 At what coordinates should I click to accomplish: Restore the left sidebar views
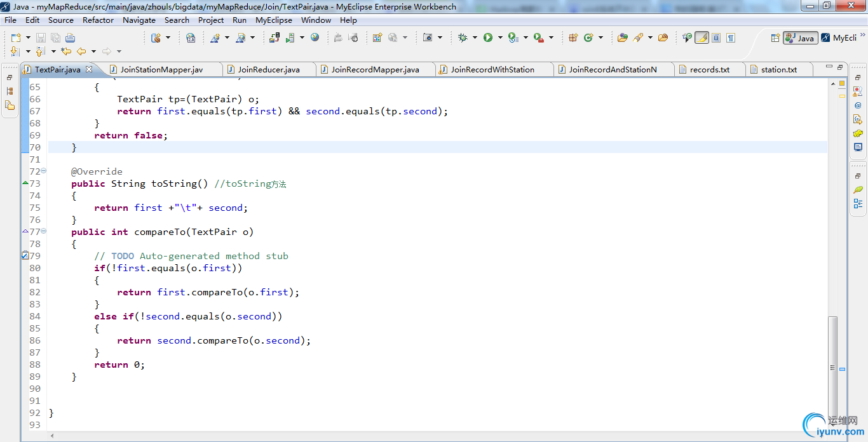click(10, 77)
